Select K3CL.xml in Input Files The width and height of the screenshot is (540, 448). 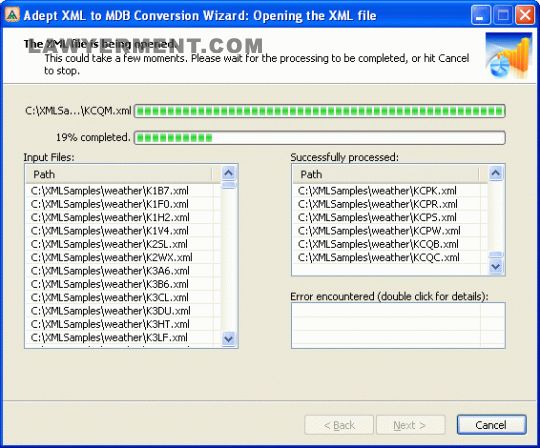110,298
